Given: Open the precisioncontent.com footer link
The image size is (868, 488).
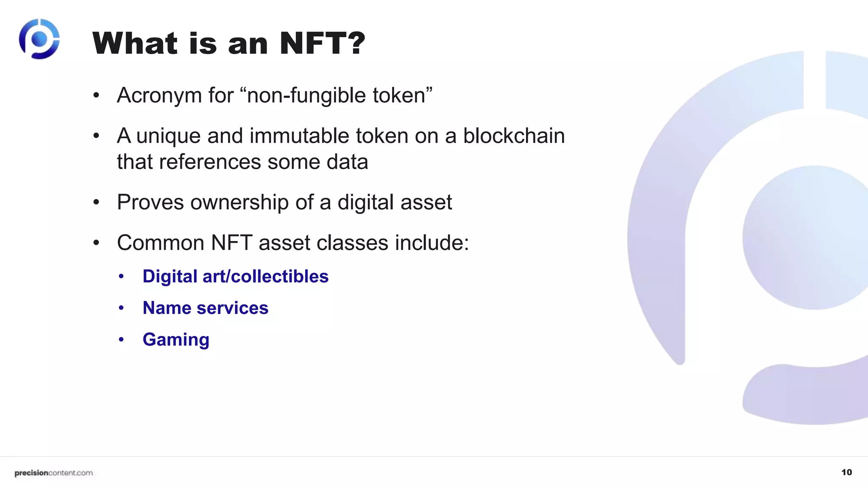Looking at the screenshot, I should click(53, 473).
